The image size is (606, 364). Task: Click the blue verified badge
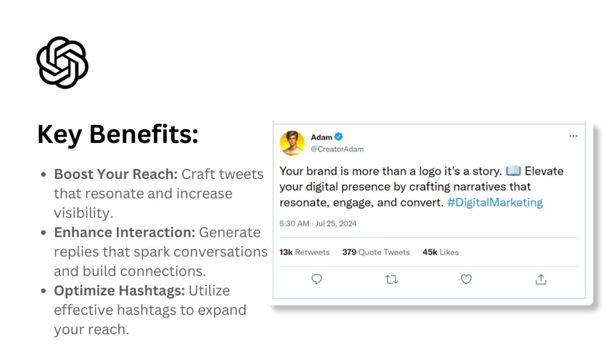tap(338, 137)
